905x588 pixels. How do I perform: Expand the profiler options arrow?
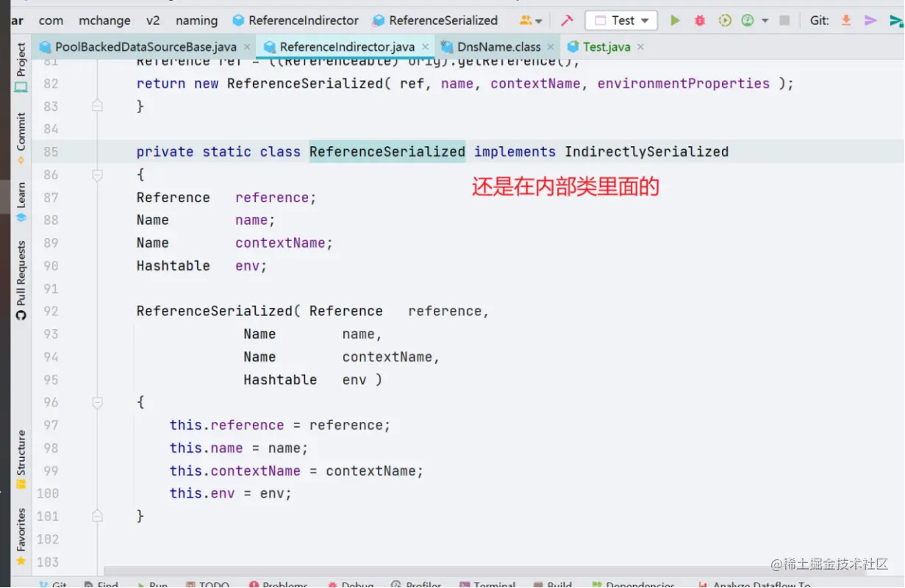[x=765, y=21]
